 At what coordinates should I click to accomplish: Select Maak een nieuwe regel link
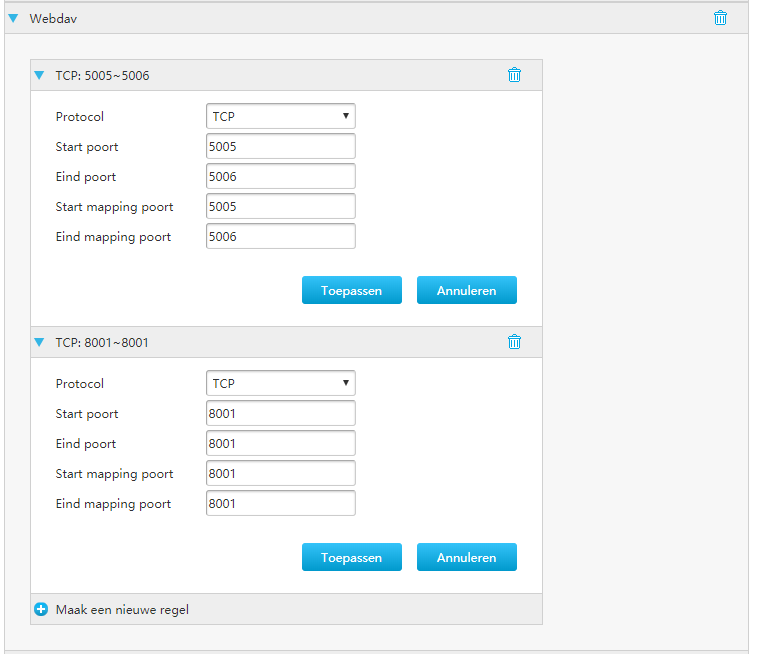(x=122, y=610)
